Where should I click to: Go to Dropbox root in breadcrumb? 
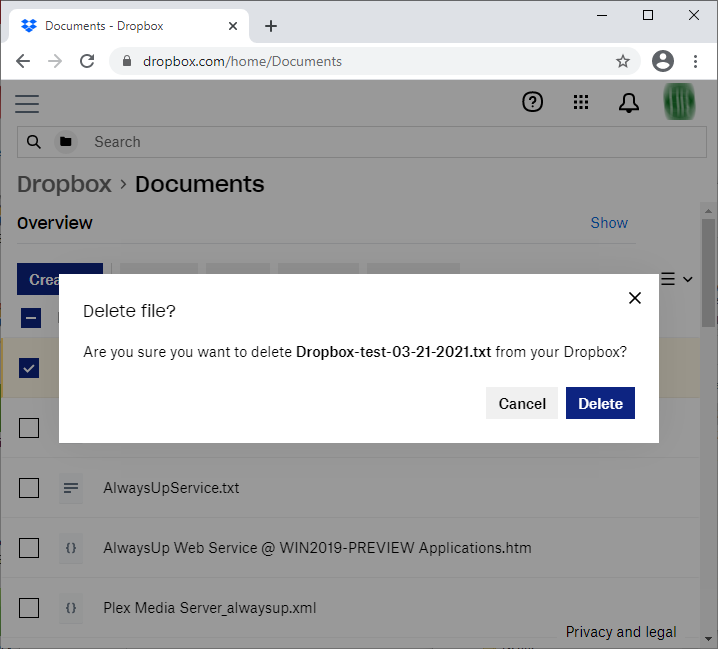coord(64,184)
